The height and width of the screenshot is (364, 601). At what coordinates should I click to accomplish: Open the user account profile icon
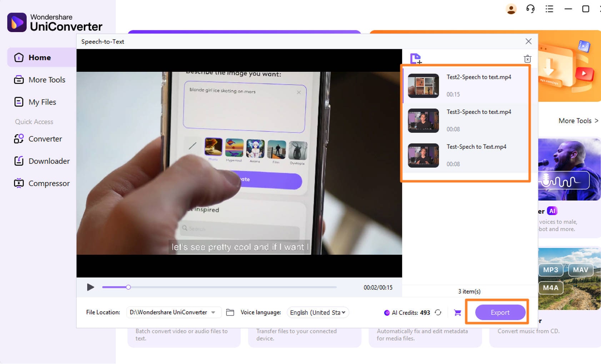pos(511,9)
